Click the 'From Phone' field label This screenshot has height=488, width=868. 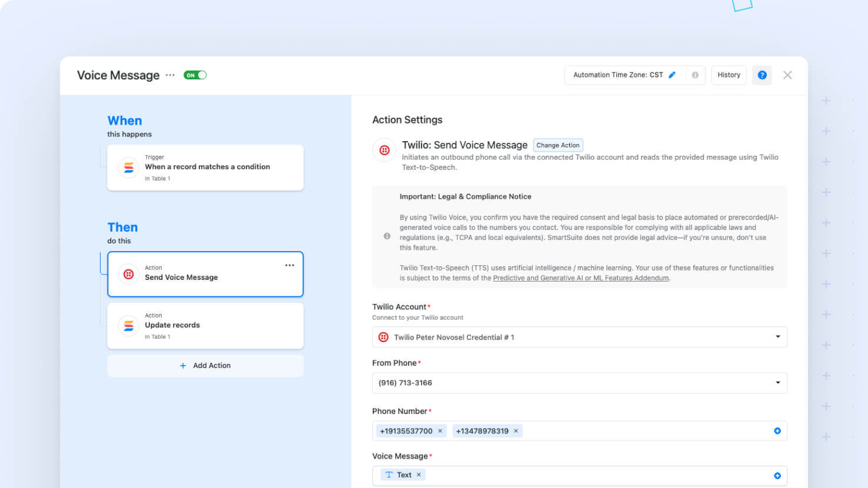pos(395,363)
